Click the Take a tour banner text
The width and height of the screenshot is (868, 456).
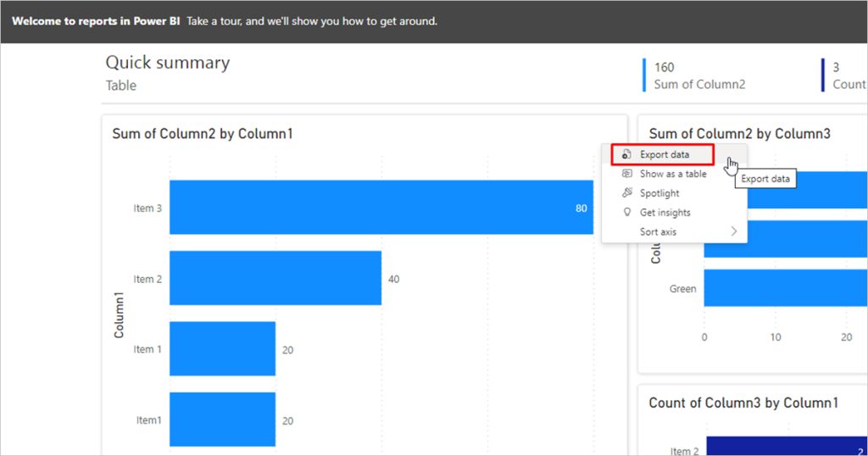(312, 20)
